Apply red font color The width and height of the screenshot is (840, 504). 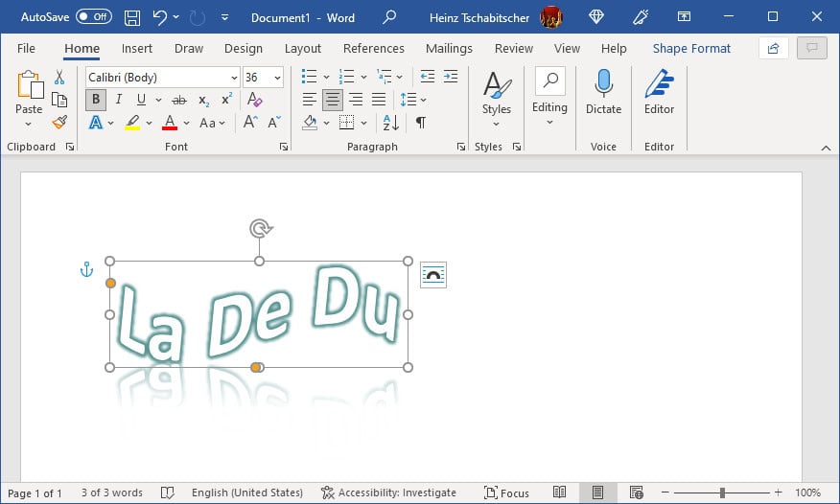(170, 123)
